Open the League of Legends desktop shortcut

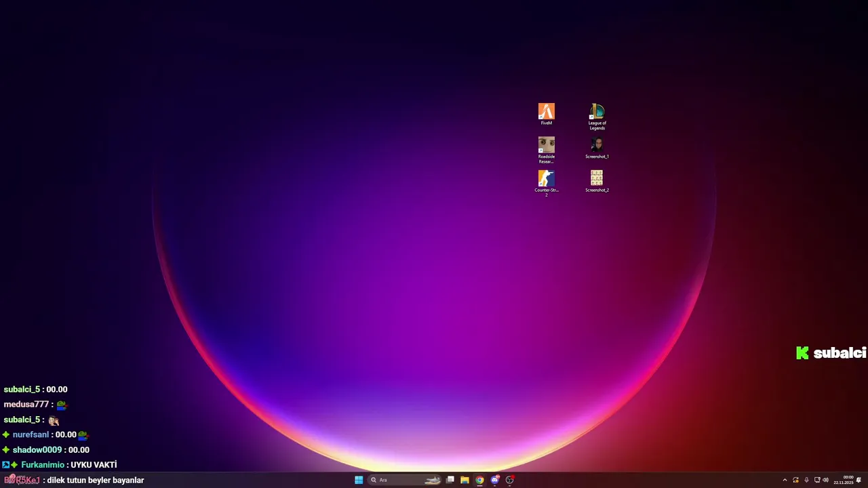[x=597, y=117]
